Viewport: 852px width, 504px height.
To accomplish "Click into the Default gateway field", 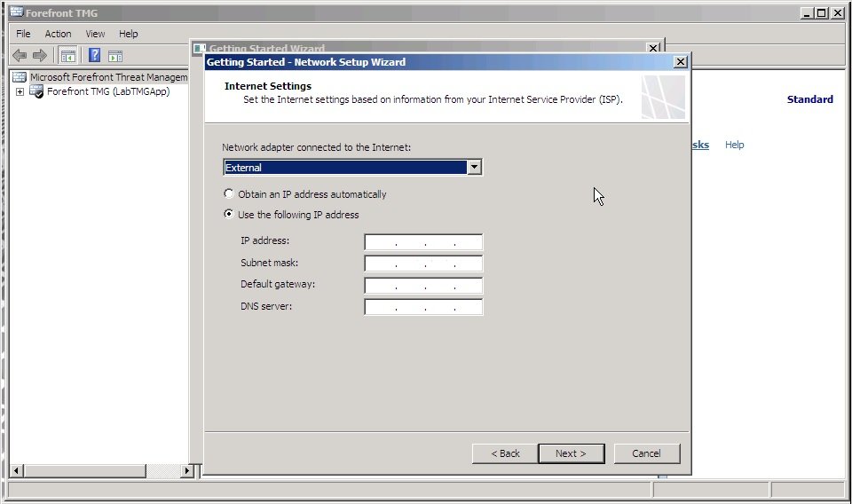I will point(423,286).
